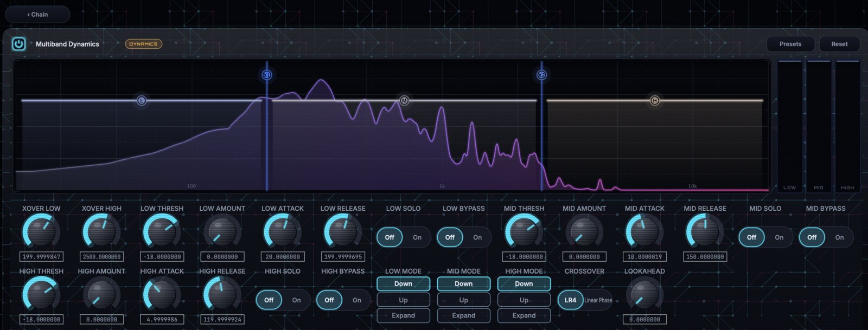Set Mid Bypass to Off

click(812, 237)
